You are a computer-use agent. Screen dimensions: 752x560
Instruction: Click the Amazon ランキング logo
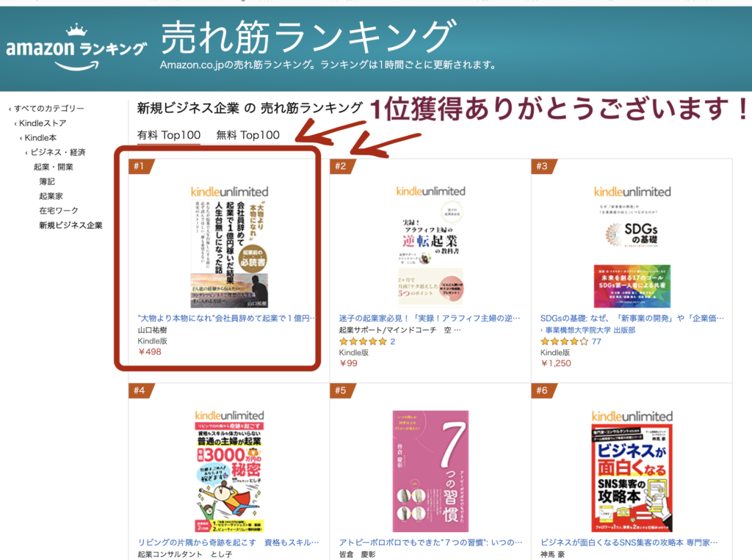tap(76, 47)
